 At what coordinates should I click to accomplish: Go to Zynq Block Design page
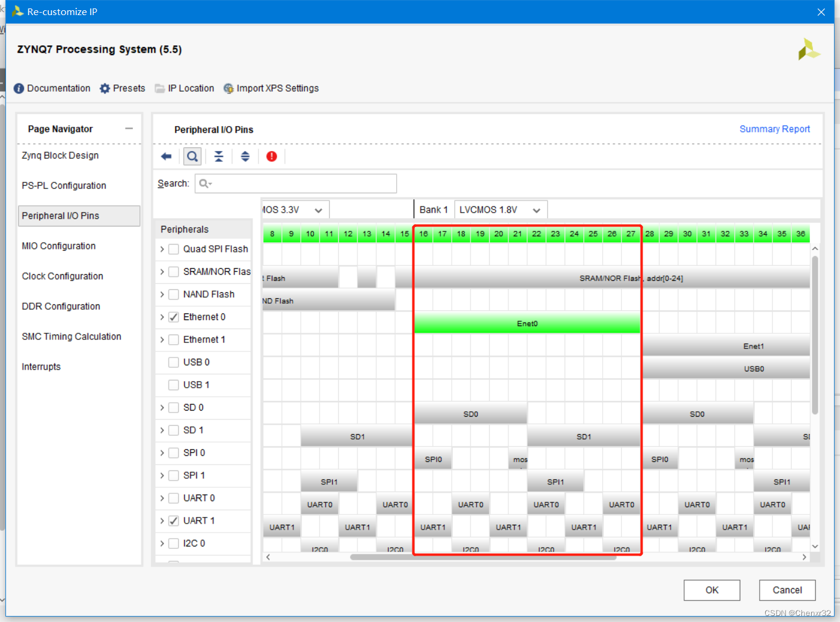tap(60, 155)
